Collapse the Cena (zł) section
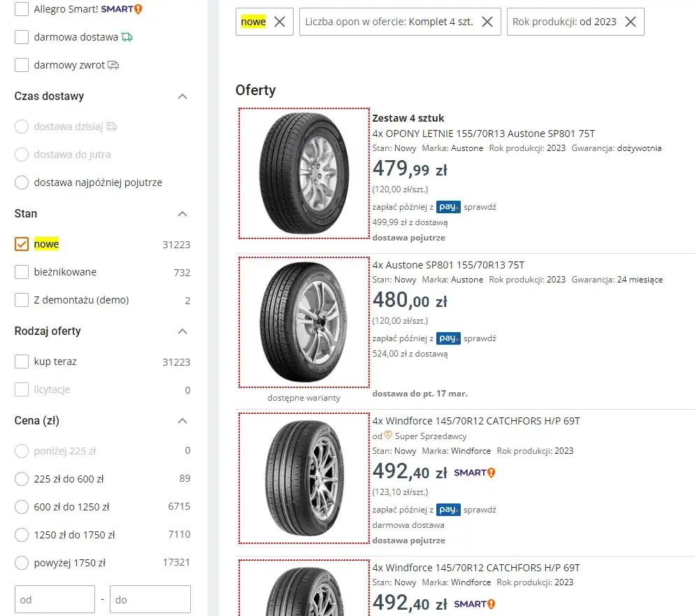Viewport: 695px width, 616px height. tap(182, 421)
